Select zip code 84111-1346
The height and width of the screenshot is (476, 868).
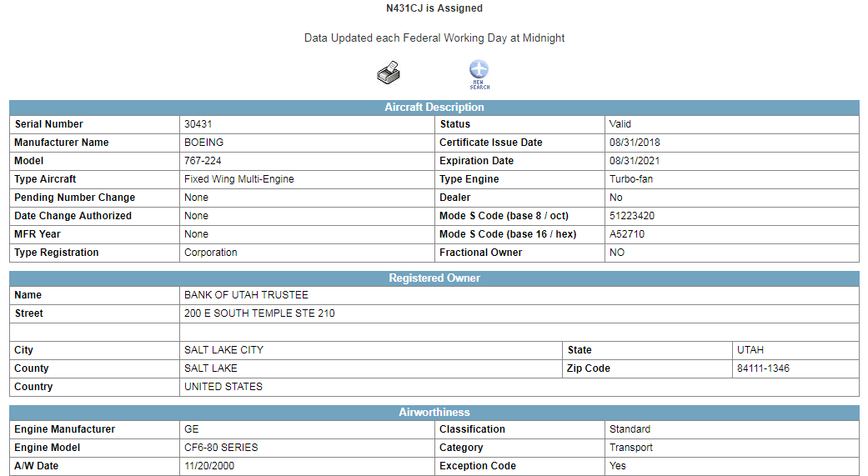(x=763, y=368)
